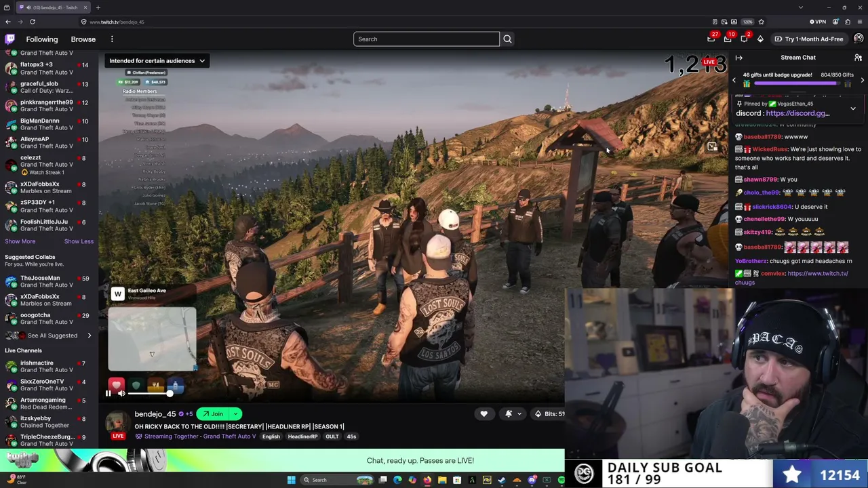Go to the Twitch home logo
Screen dimensions: 868x488
(x=9, y=39)
